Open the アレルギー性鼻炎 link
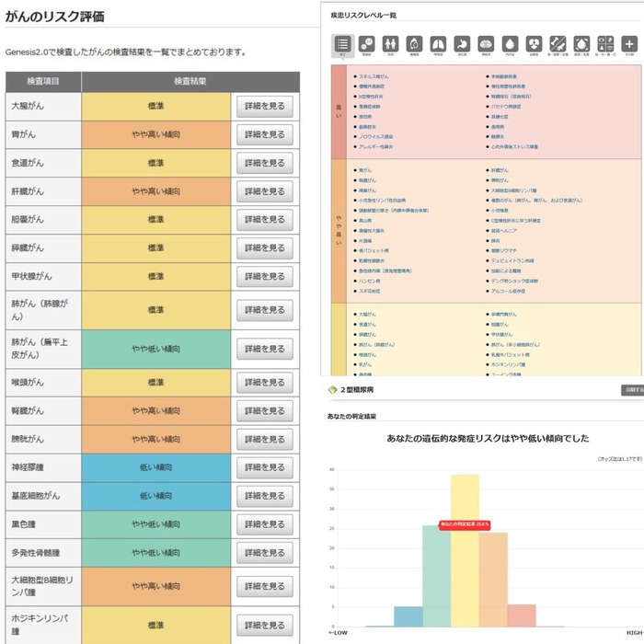Screen dimensions: 644x644 pos(375,146)
